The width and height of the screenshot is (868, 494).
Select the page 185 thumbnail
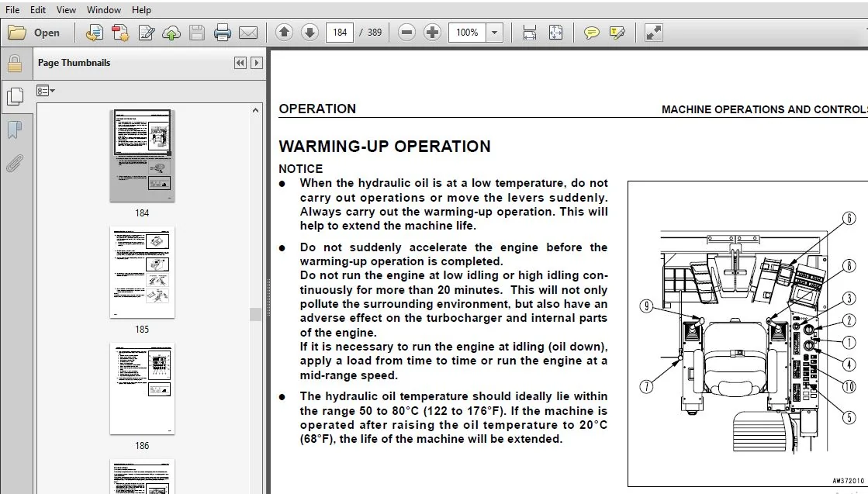142,272
